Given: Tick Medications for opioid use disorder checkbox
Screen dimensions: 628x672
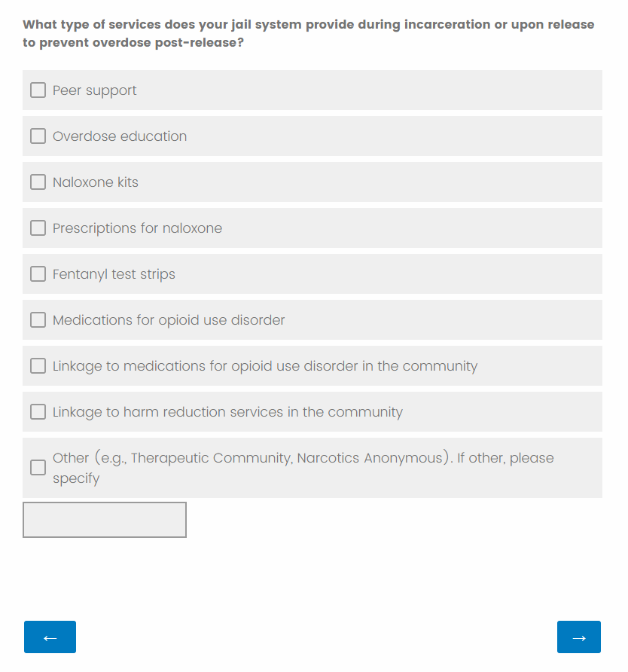Looking at the screenshot, I should pyautogui.click(x=38, y=320).
